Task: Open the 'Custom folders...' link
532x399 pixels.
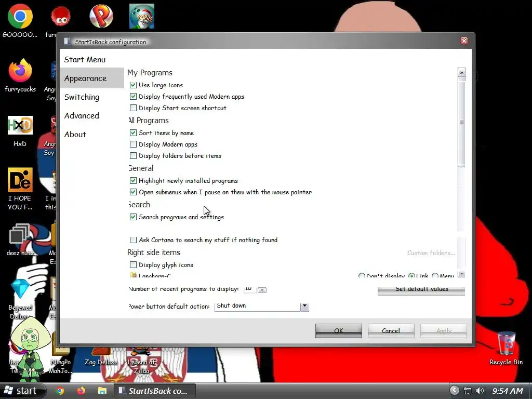Action: tap(431, 253)
